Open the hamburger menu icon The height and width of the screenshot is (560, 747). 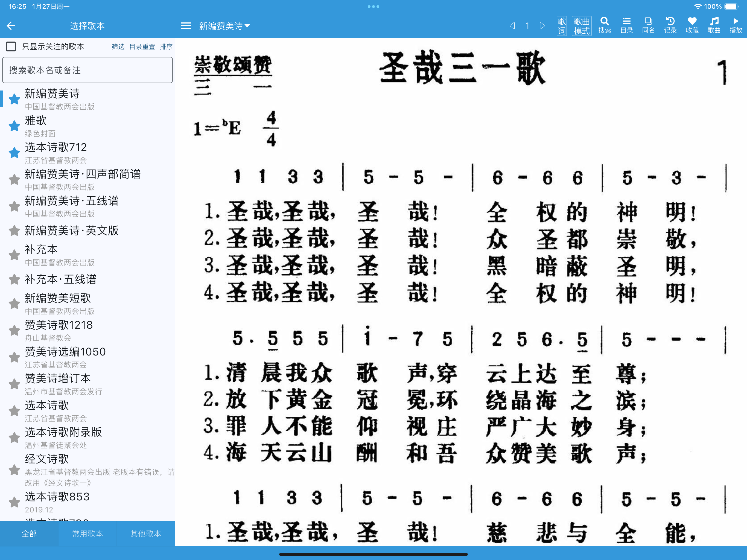pos(186,26)
